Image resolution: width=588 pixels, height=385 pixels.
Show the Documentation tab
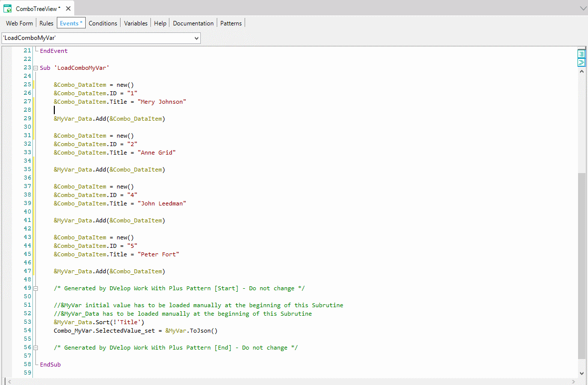[x=193, y=23]
